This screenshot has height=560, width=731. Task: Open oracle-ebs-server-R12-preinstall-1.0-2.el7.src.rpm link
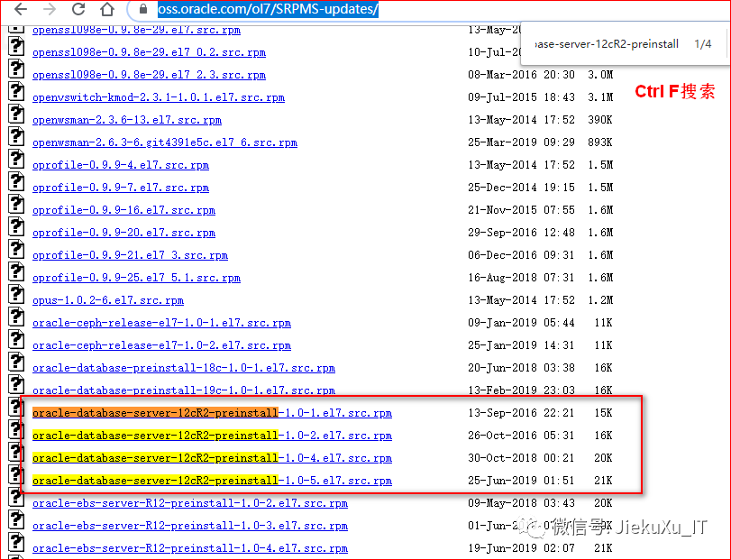click(x=190, y=503)
